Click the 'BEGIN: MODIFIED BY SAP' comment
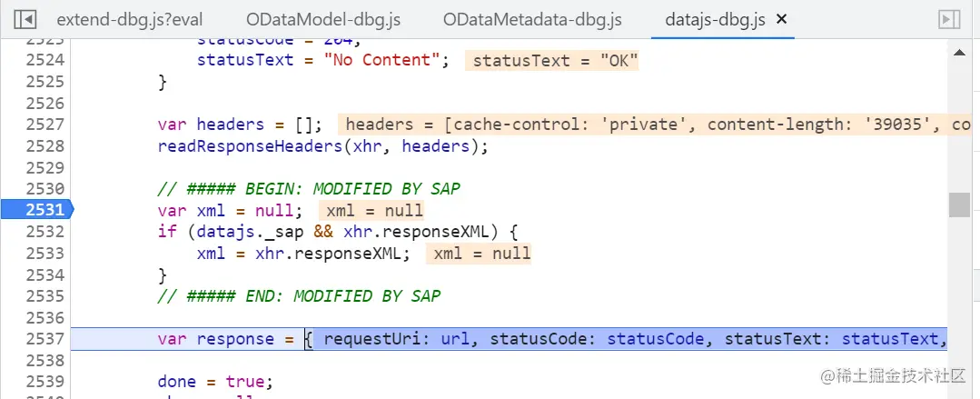 point(309,189)
